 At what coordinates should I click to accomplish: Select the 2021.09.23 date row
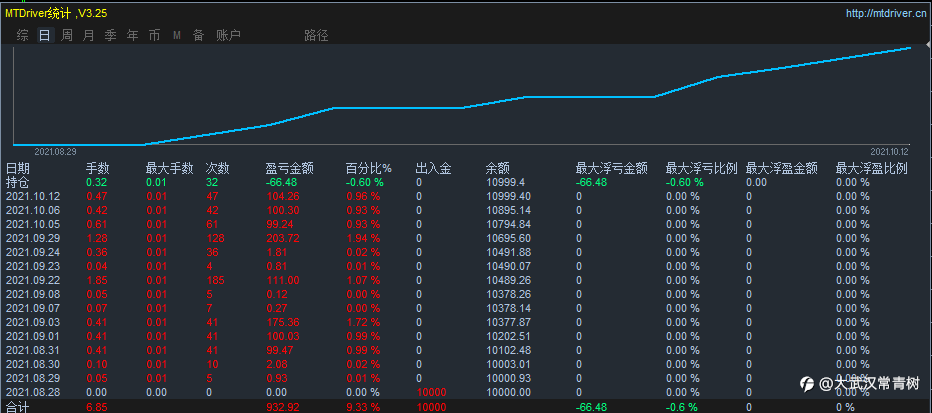466,266
